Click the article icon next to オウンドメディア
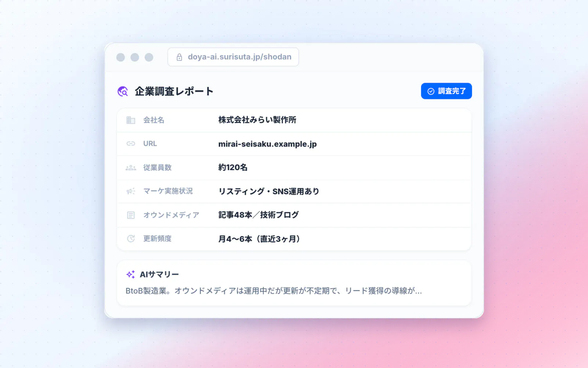Screen dimensions: 588x368 131,215
